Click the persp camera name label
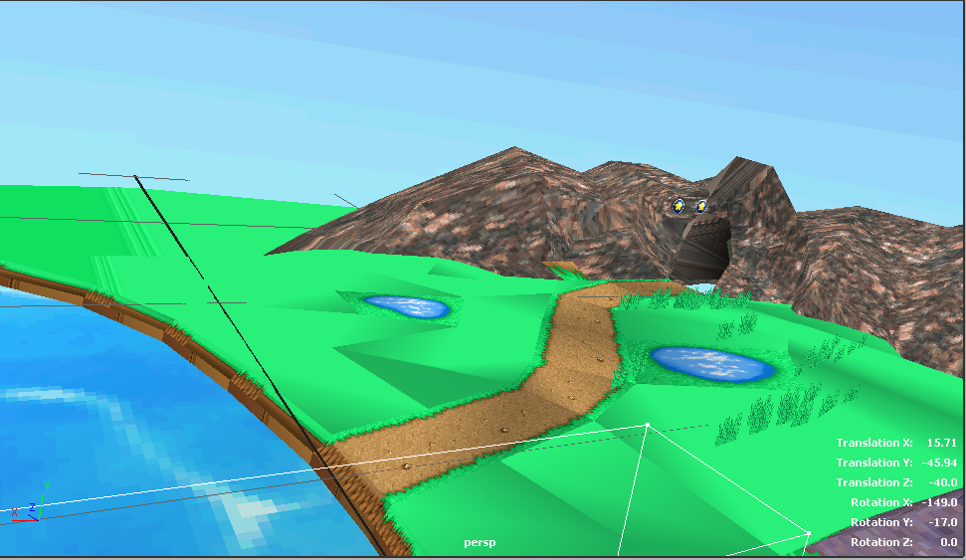This screenshot has width=966, height=560. coord(480,543)
